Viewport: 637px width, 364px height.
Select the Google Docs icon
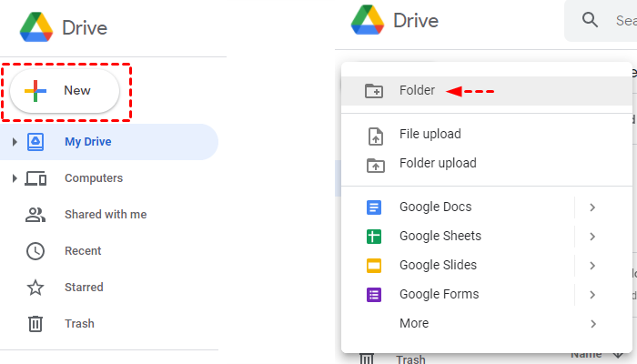[x=374, y=207]
